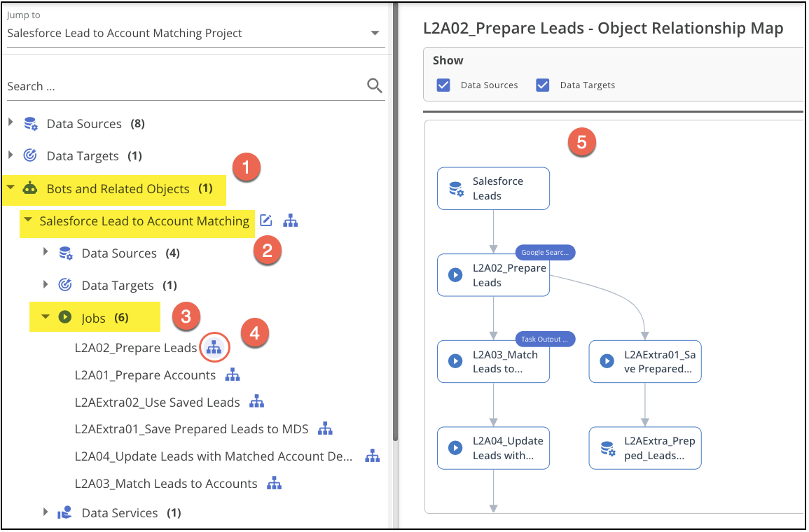This screenshot has width=809, height=532.
Task: Select L2AExtra01_Save Prepared Leads to MDS job
Action: click(x=191, y=429)
